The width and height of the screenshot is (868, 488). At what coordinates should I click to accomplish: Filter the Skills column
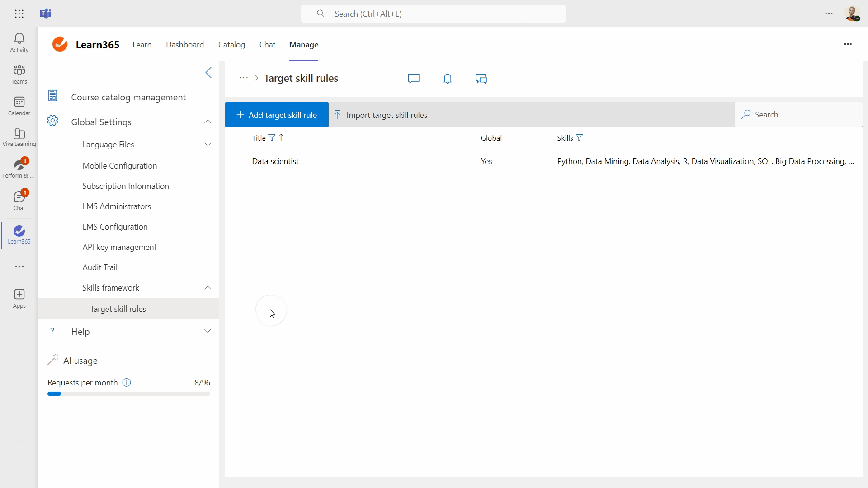click(579, 138)
